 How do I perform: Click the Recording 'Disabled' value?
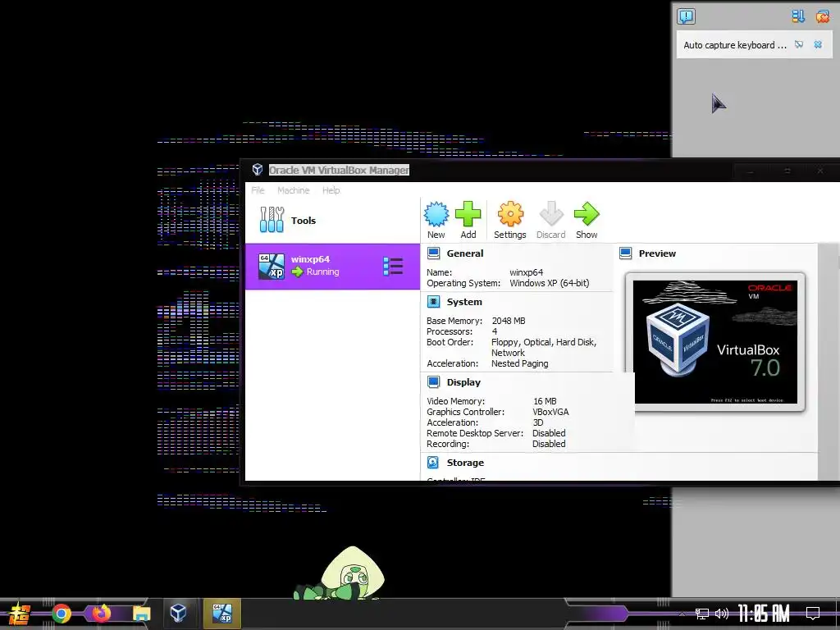(x=549, y=444)
